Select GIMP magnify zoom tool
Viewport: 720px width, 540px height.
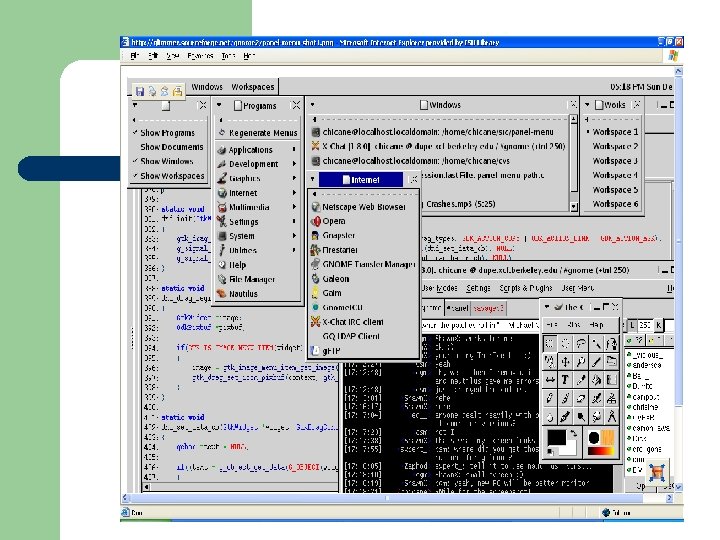(x=581, y=362)
